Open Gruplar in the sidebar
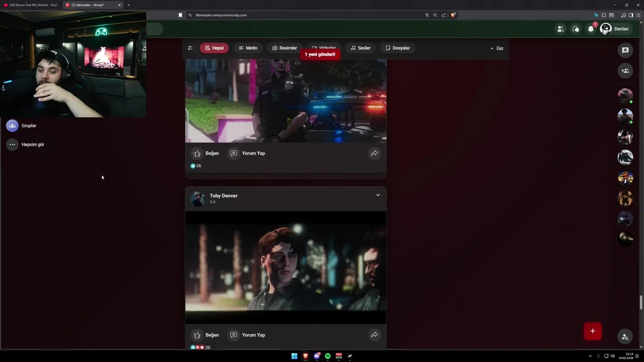 pyautogui.click(x=21, y=126)
